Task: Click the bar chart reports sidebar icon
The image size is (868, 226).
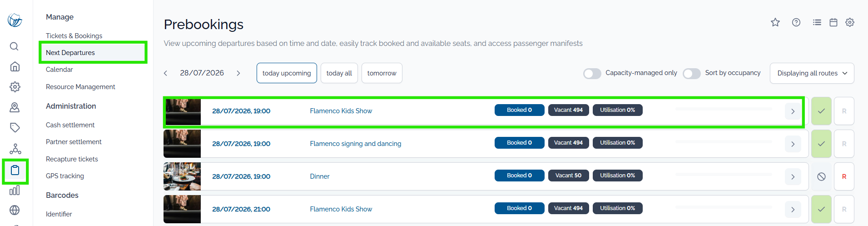Action: pyautogui.click(x=15, y=190)
